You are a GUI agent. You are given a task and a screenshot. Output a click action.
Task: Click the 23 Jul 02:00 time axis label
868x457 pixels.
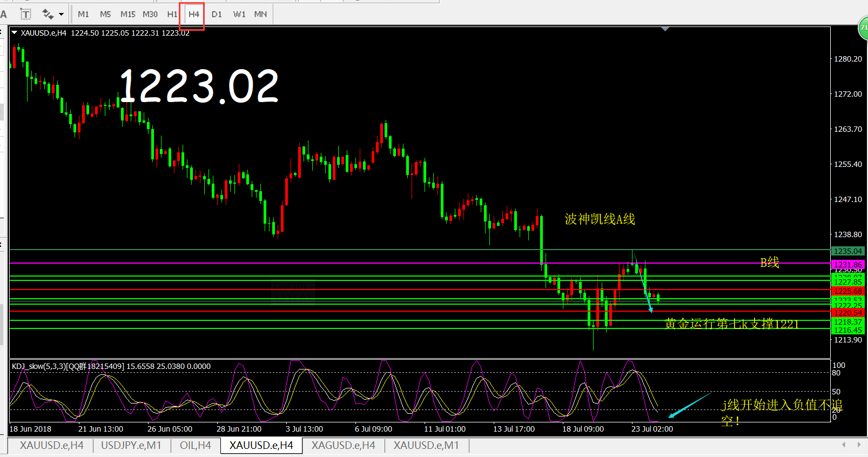point(652,429)
